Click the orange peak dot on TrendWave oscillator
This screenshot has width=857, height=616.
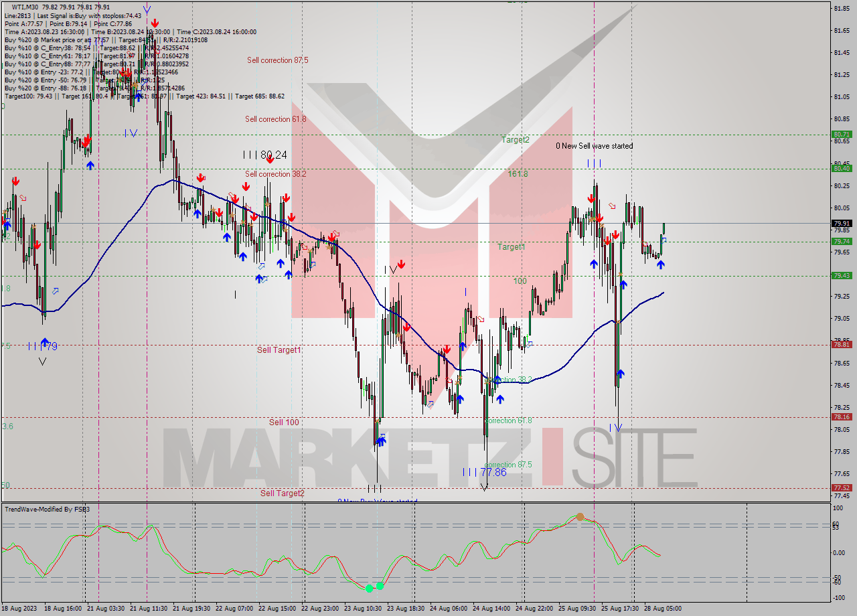(580, 517)
